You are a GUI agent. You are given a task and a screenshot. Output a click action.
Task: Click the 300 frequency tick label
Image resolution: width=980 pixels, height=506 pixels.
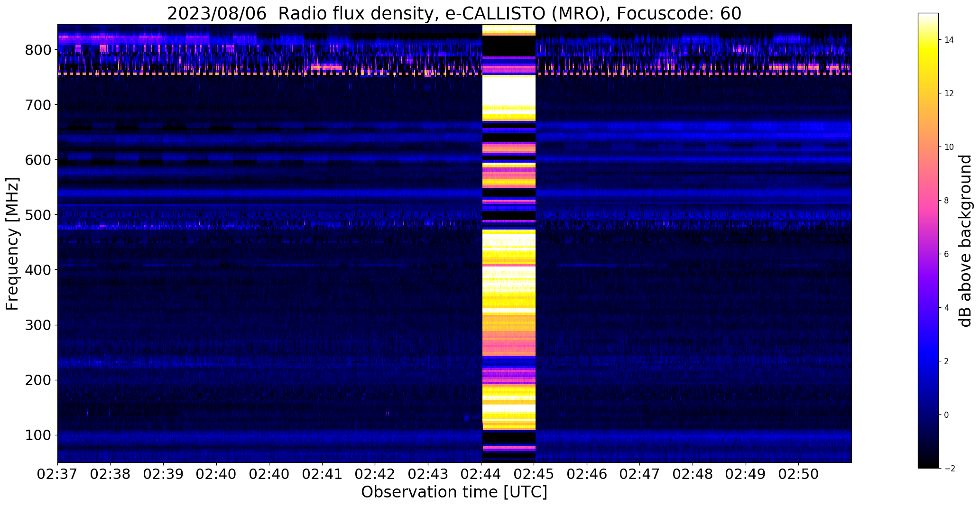click(x=37, y=325)
